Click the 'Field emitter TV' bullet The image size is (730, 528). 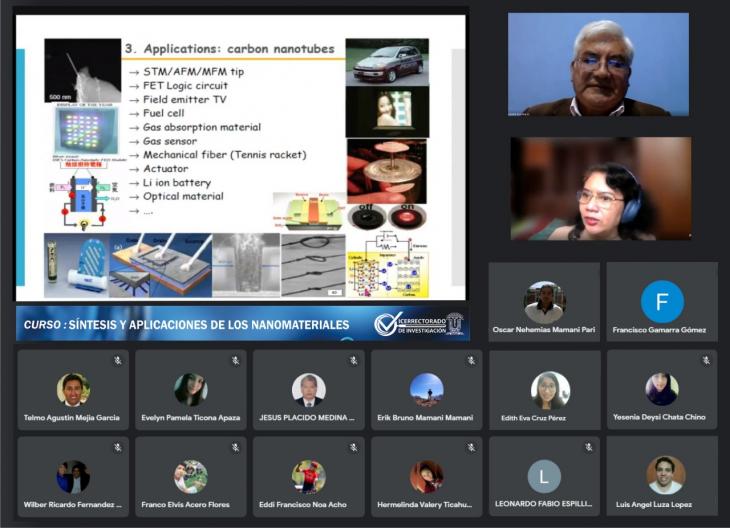tap(184, 100)
